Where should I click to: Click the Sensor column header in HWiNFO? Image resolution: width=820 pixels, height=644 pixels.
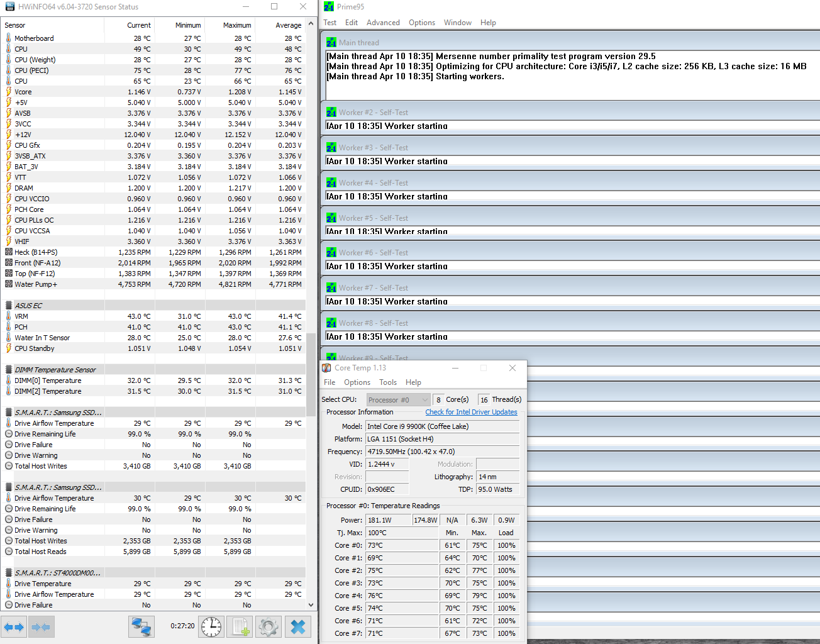[x=53, y=25]
